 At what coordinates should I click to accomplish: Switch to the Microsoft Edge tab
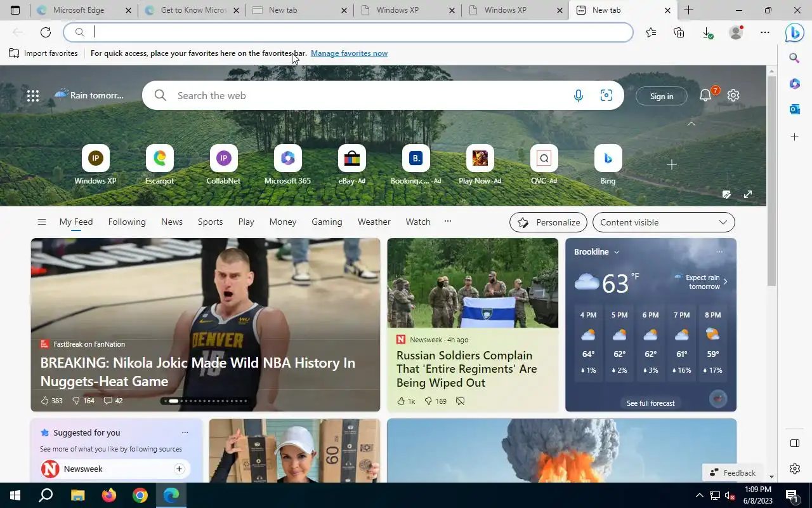[x=84, y=10]
